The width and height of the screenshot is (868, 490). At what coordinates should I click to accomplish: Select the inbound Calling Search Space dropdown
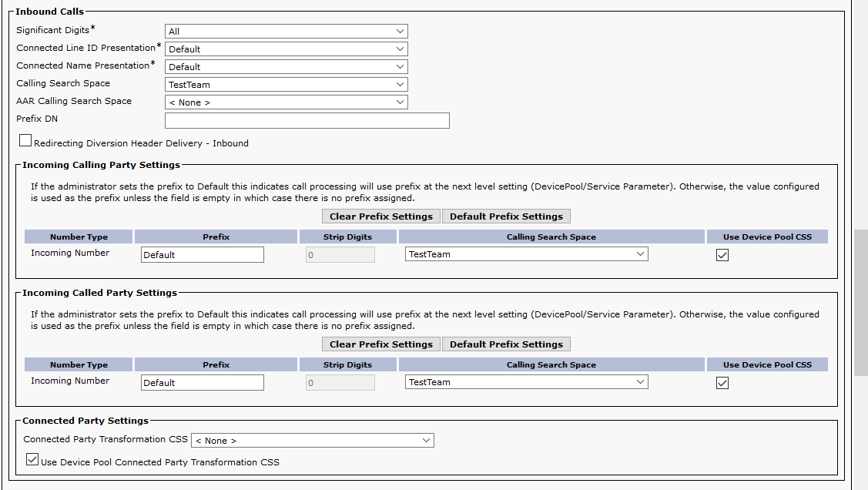(286, 85)
